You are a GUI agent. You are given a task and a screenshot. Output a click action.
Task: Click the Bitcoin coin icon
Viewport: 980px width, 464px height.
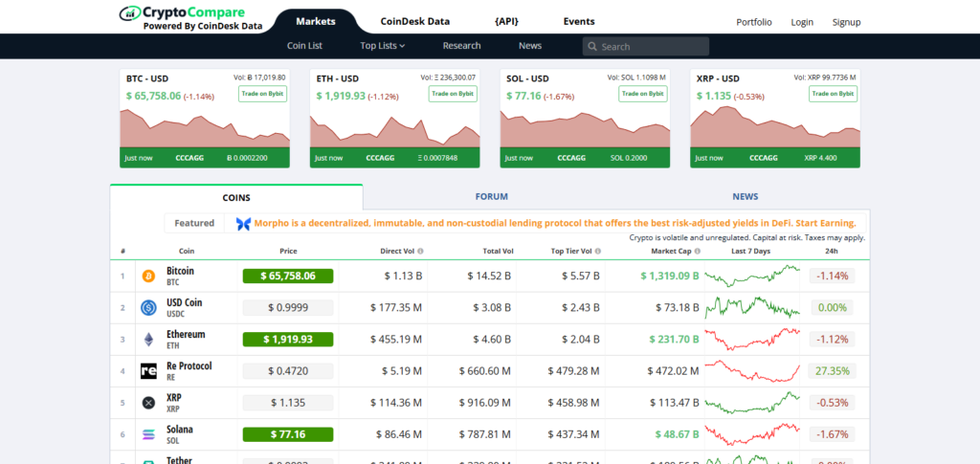pyautogui.click(x=148, y=276)
